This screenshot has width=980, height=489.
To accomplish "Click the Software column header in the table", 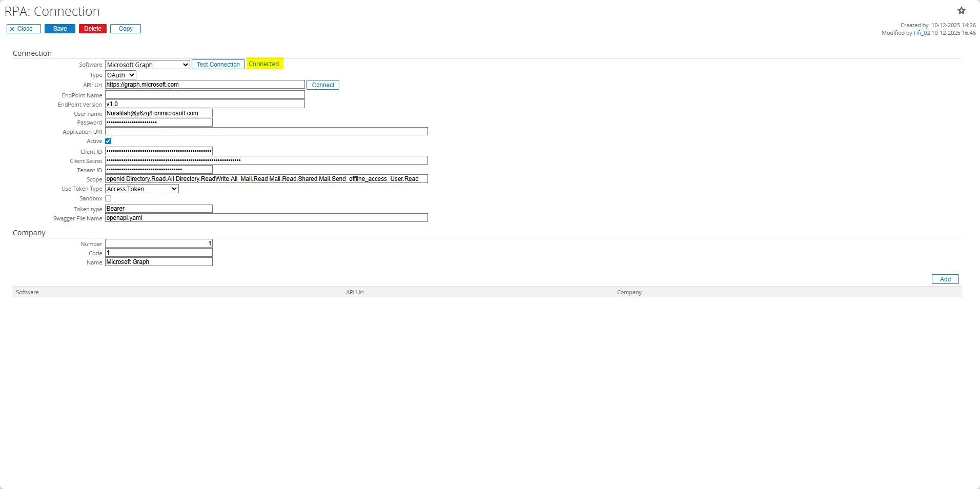I will pyautogui.click(x=27, y=292).
